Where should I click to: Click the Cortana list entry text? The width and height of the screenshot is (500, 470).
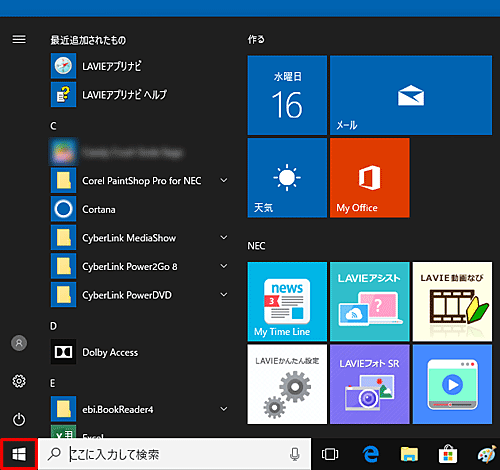click(x=99, y=209)
